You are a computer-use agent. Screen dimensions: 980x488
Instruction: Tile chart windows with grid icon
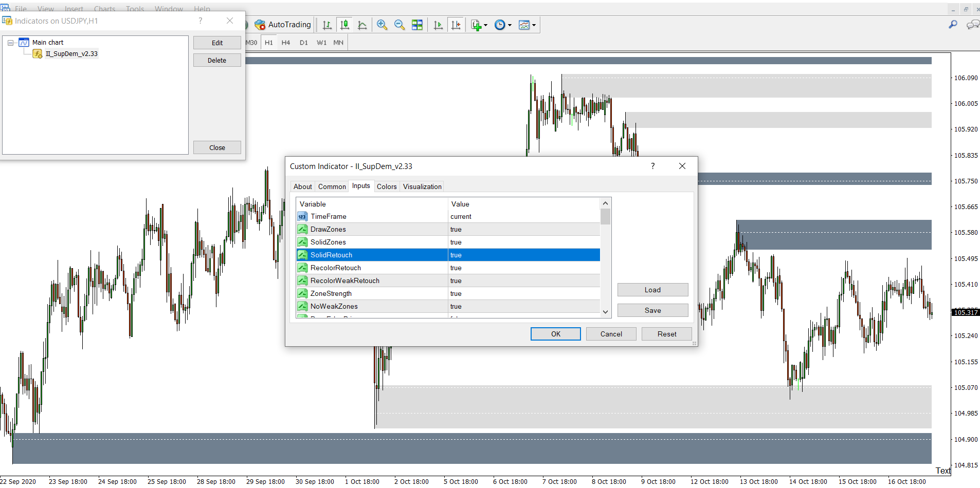click(417, 25)
